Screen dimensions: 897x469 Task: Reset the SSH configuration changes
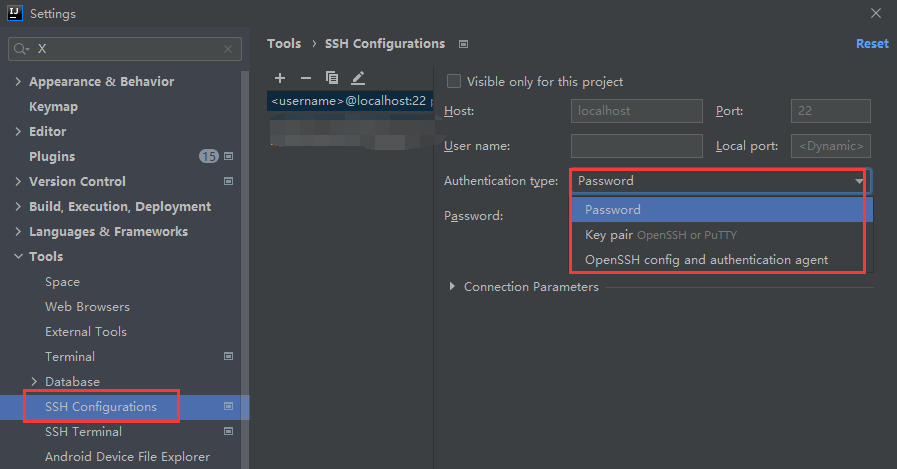[872, 43]
